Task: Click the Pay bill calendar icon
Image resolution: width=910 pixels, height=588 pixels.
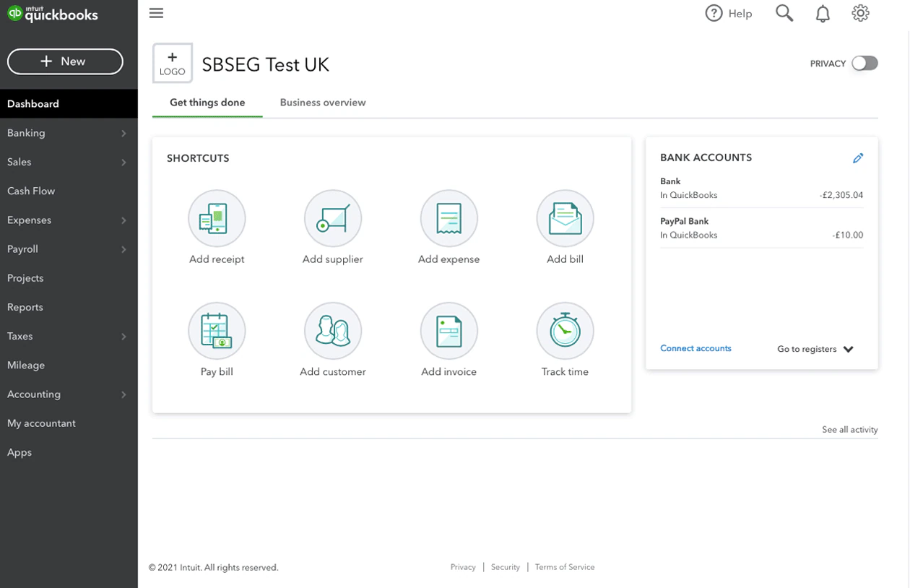Action: [217, 331]
